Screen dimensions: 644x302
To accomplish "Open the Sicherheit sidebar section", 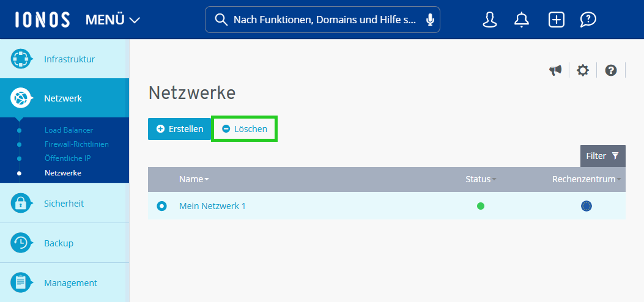I will 64,204.
